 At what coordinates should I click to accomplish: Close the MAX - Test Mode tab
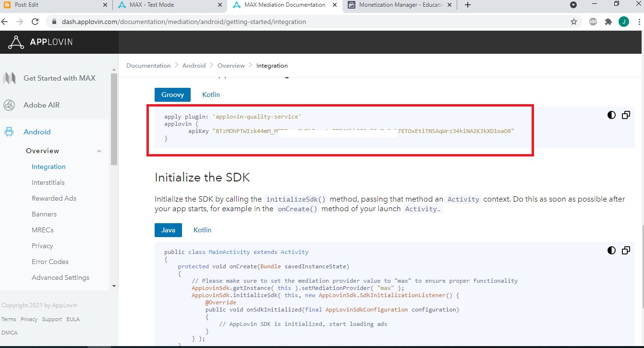tap(220, 5)
